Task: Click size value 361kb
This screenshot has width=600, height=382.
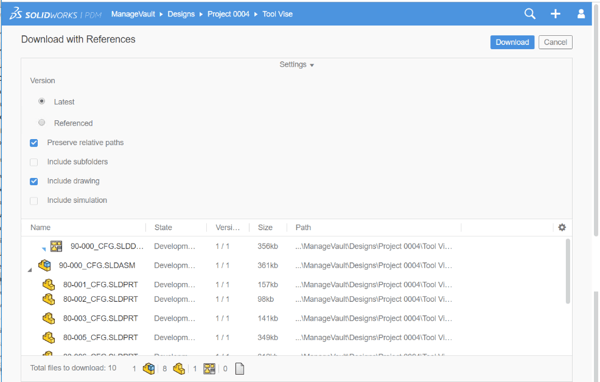Action: pos(267,265)
